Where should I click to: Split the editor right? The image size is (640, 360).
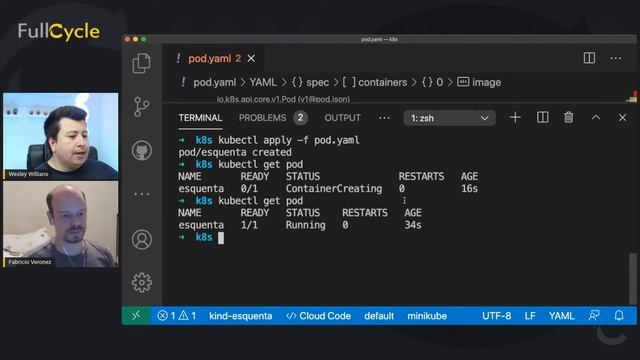(589, 58)
